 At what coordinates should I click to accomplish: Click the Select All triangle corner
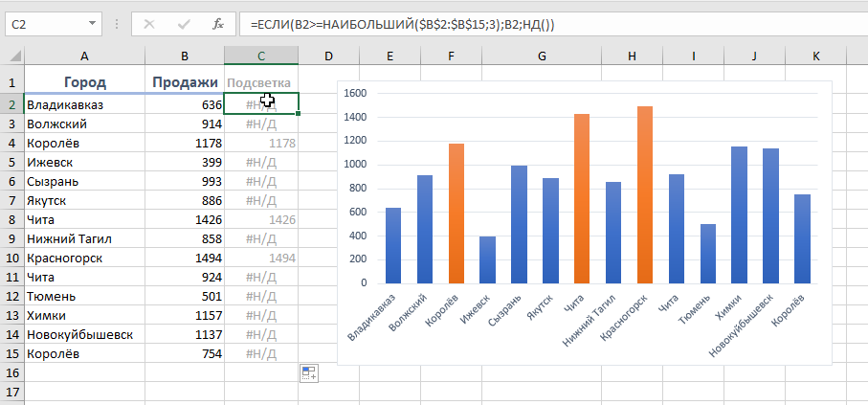15,56
